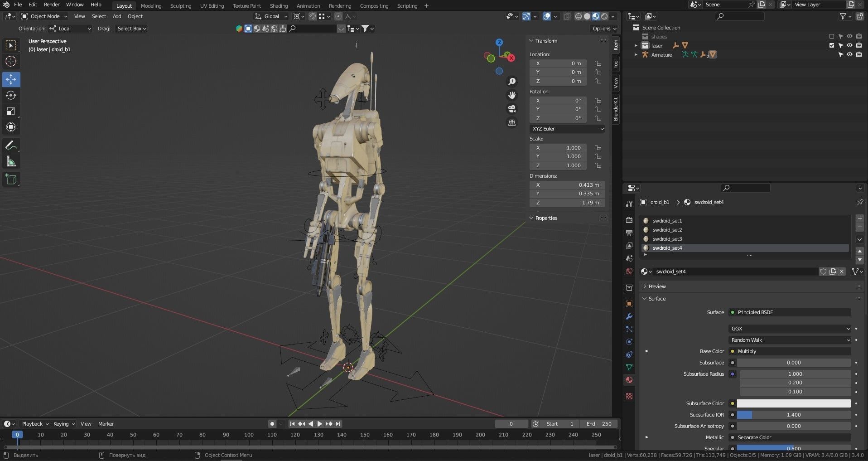The width and height of the screenshot is (868, 461).
Task: Adjust the Subsurface IOR slider
Action: (794, 415)
